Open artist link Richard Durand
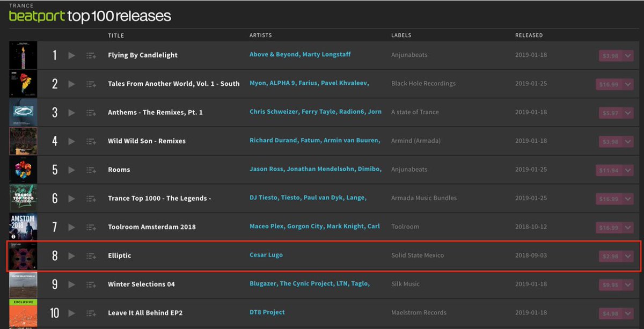 (x=273, y=141)
